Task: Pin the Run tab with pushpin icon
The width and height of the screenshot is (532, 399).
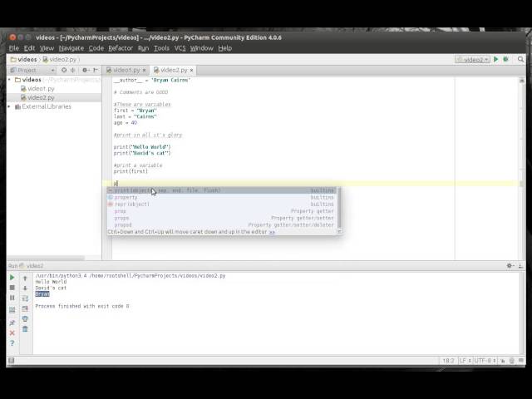Action: click(x=12, y=323)
